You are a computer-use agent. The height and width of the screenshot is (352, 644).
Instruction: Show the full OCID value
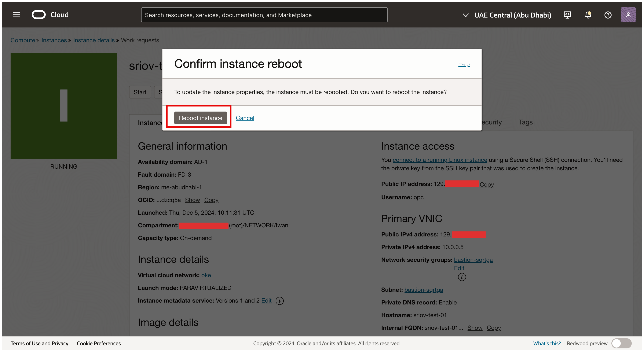pos(192,200)
